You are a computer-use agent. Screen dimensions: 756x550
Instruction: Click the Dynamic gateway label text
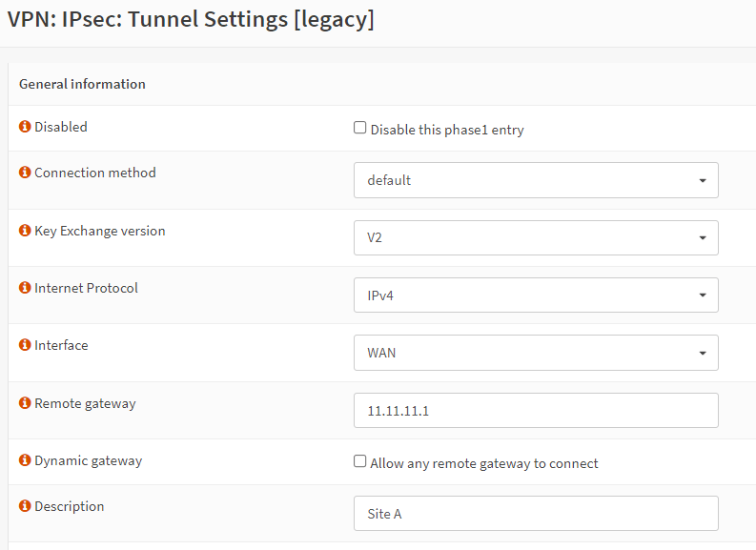(x=88, y=460)
